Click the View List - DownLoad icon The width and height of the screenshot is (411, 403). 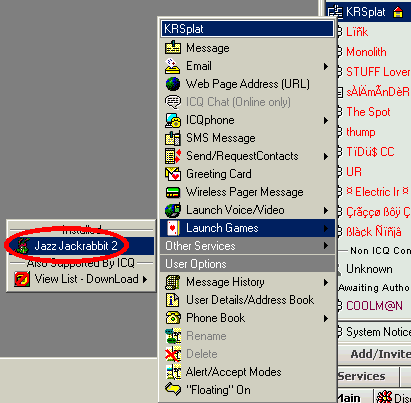pos(22,279)
